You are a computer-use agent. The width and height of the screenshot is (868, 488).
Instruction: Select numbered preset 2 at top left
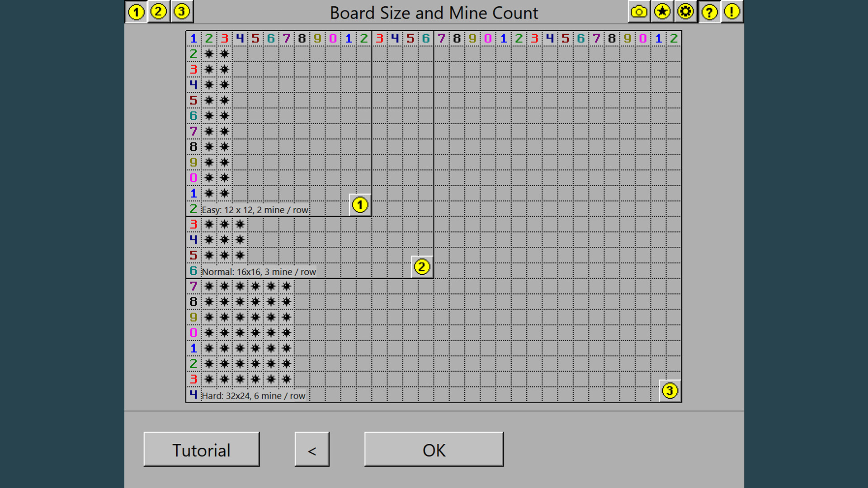159,12
